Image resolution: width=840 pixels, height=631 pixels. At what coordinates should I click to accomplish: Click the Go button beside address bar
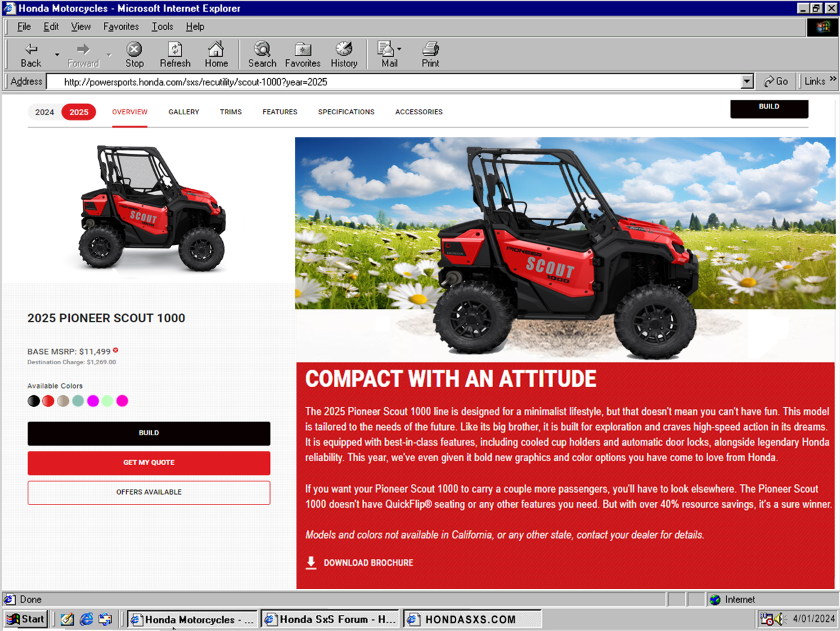tap(776, 81)
